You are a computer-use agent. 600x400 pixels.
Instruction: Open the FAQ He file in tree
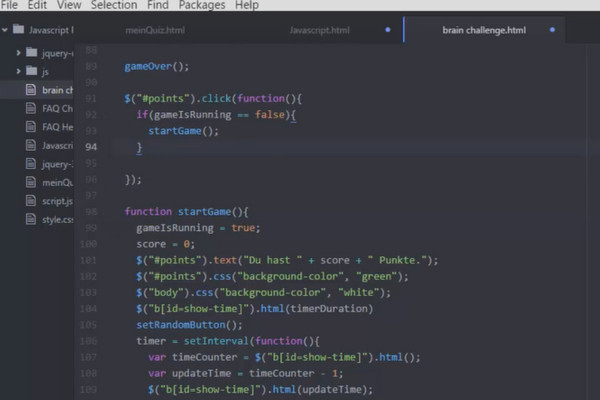(57, 127)
